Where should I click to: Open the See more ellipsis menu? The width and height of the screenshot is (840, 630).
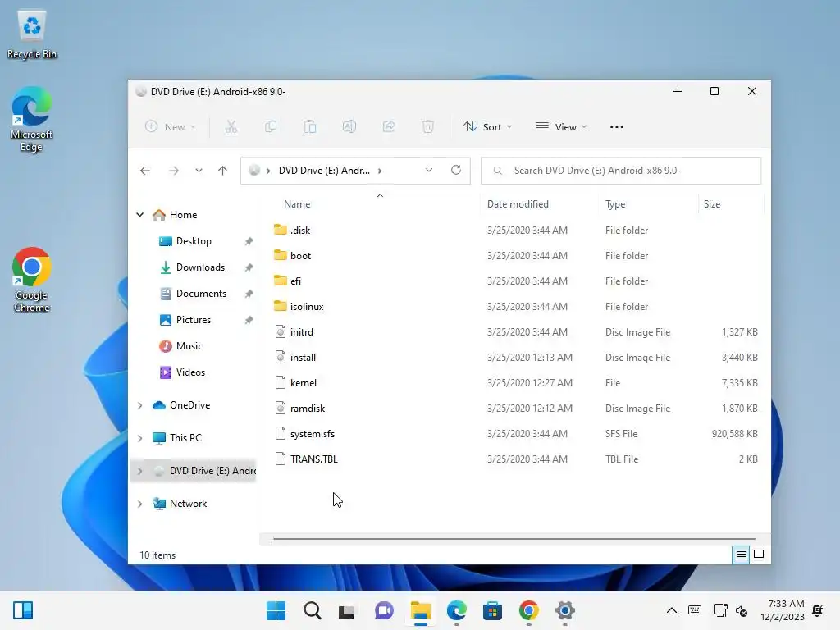click(x=617, y=127)
